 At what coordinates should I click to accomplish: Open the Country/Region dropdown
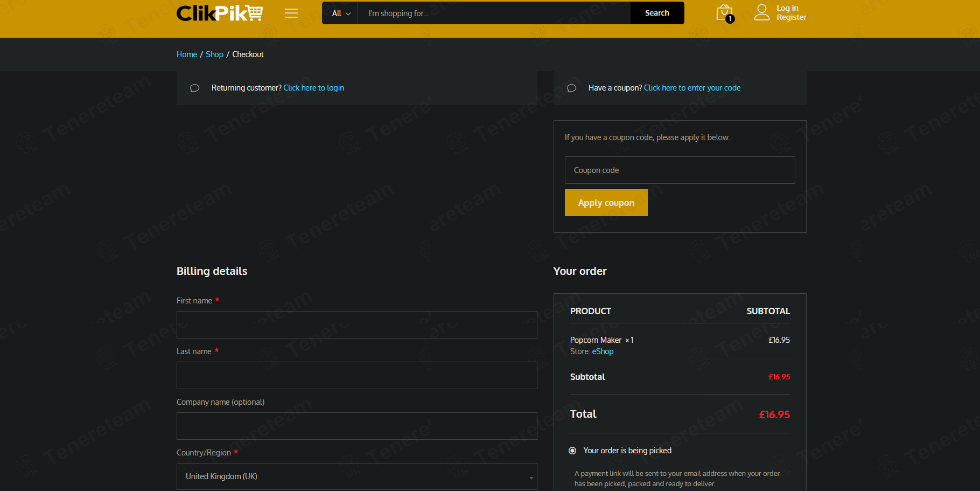point(356,476)
